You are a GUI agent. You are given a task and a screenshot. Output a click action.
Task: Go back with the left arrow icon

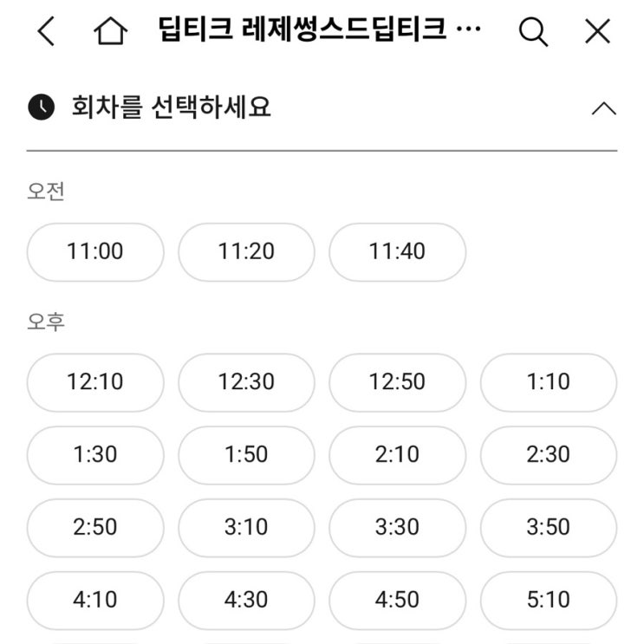46,31
